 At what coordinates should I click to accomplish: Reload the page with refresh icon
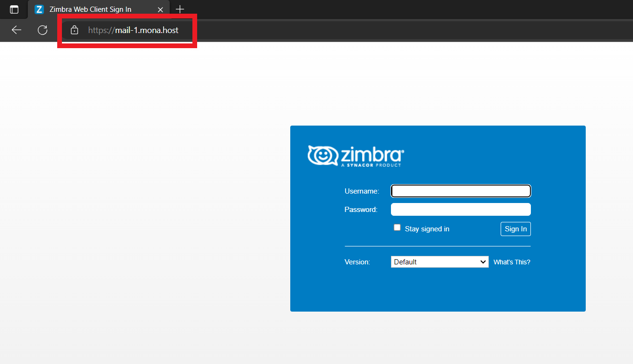pyautogui.click(x=43, y=30)
